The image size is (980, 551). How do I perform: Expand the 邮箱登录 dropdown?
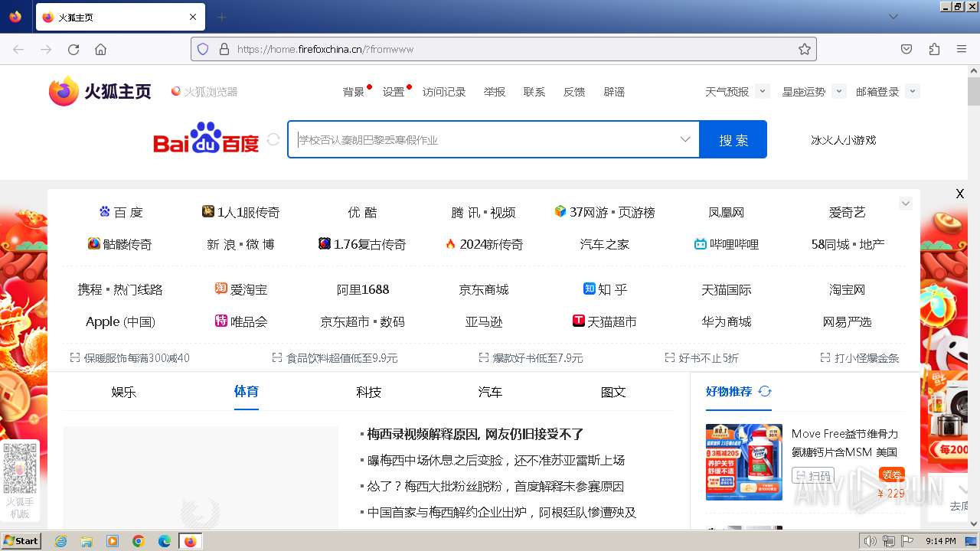912,91
